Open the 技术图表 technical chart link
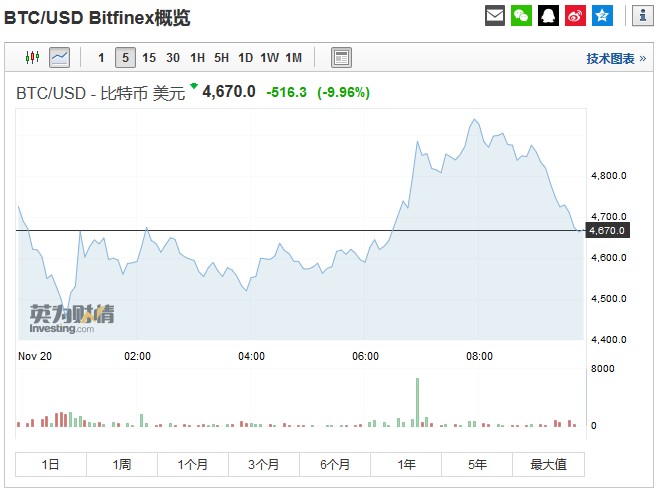 616,58
